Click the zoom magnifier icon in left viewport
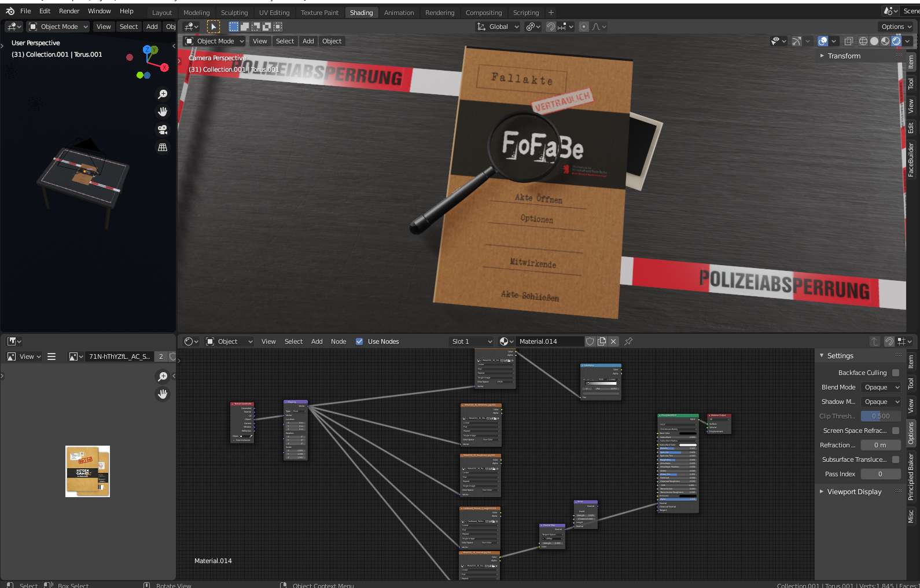 click(163, 94)
